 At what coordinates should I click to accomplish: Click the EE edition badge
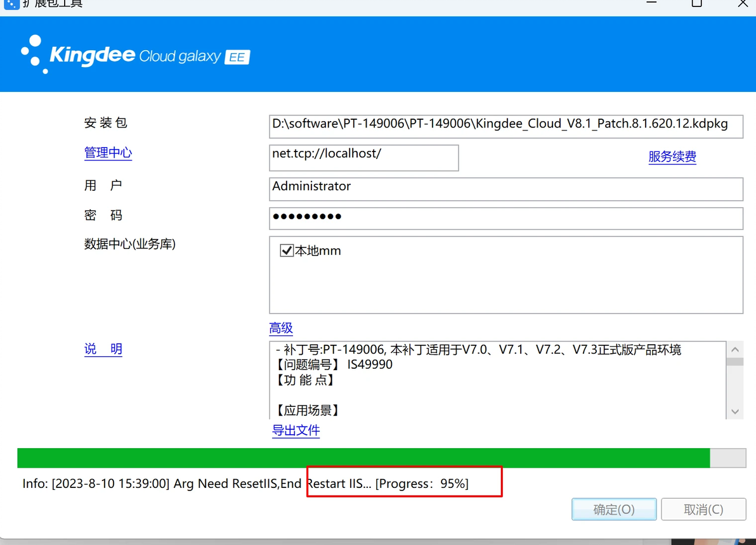[x=237, y=57]
